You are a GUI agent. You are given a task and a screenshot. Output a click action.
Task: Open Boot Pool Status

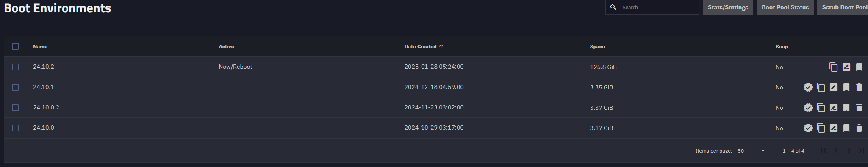tap(785, 7)
